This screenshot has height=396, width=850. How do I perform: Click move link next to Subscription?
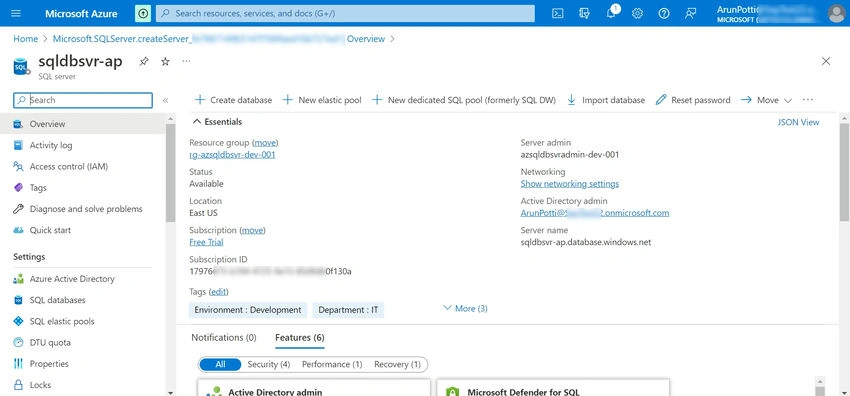252,230
